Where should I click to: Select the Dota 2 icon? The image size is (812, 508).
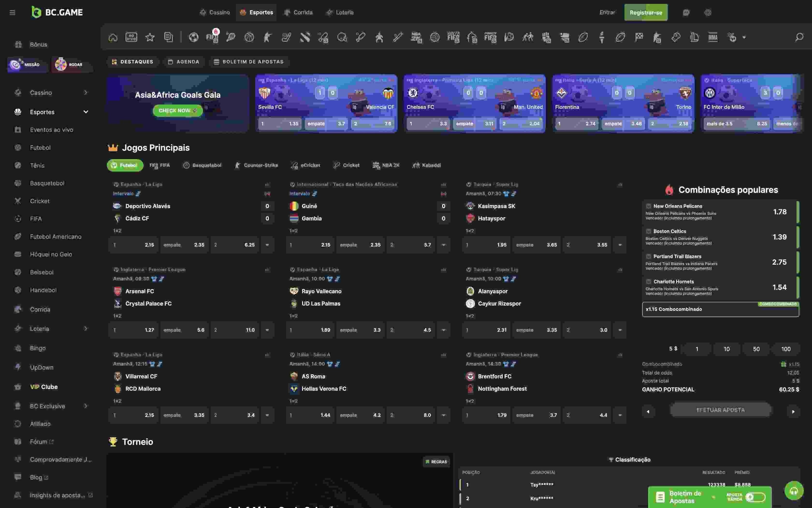(305, 37)
